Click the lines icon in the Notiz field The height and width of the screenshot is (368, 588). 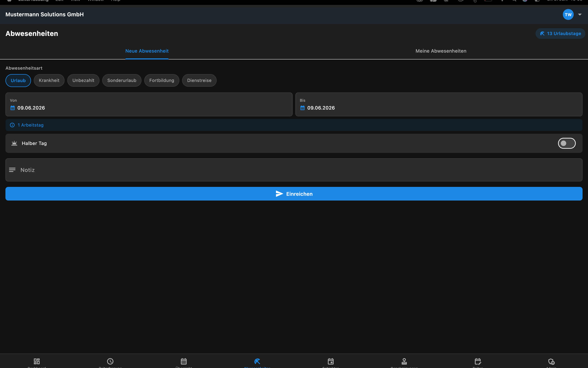click(x=12, y=170)
